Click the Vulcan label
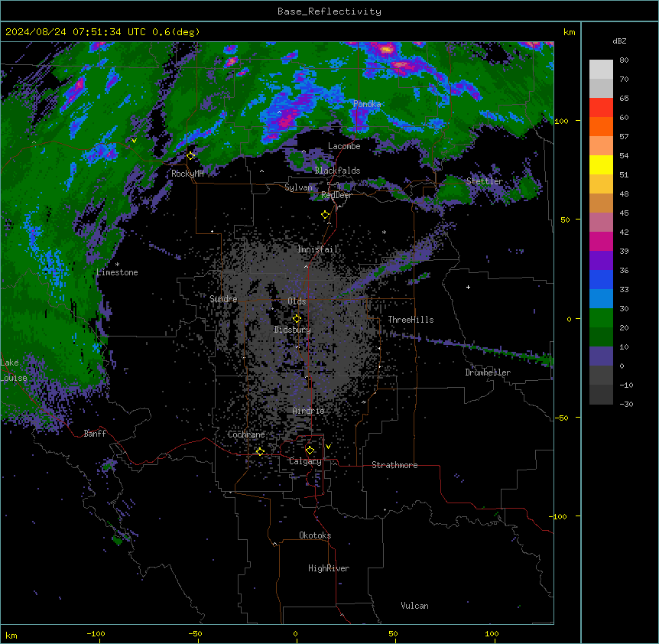 tap(415, 606)
